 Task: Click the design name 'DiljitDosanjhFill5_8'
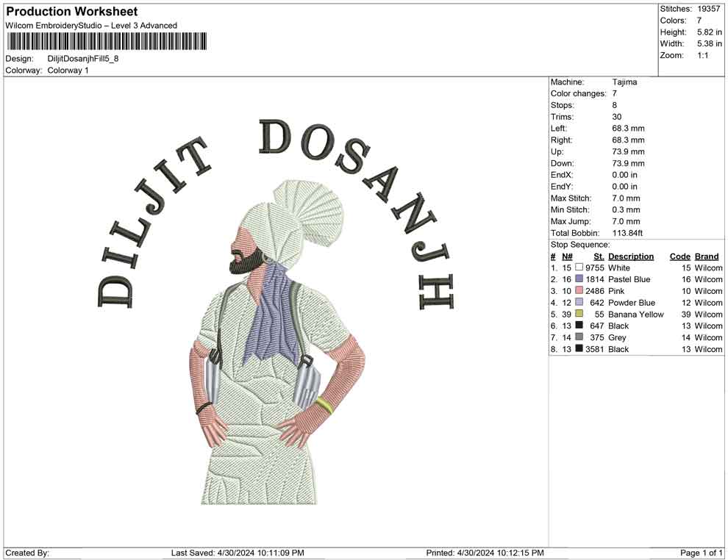(x=83, y=59)
